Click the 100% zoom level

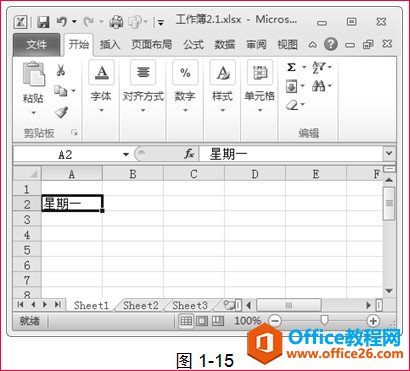248,321
